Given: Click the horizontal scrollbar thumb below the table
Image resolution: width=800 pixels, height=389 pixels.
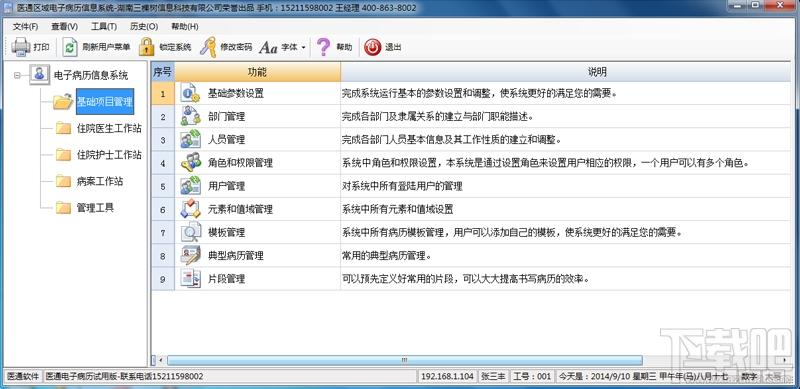Looking at the screenshot, I should point(405,360).
